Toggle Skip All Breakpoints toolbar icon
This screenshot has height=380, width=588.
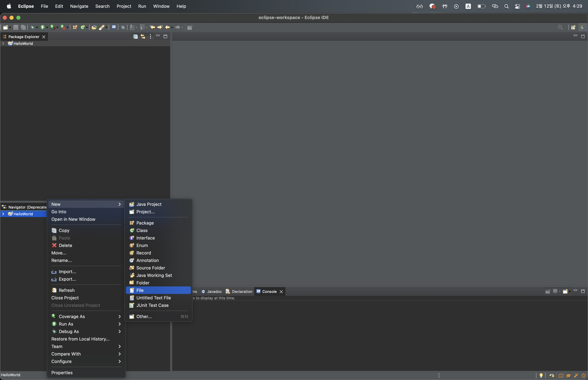point(123,27)
